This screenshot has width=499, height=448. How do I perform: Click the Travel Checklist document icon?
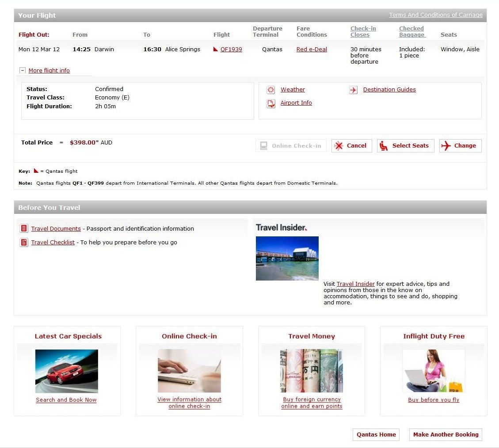24,242
